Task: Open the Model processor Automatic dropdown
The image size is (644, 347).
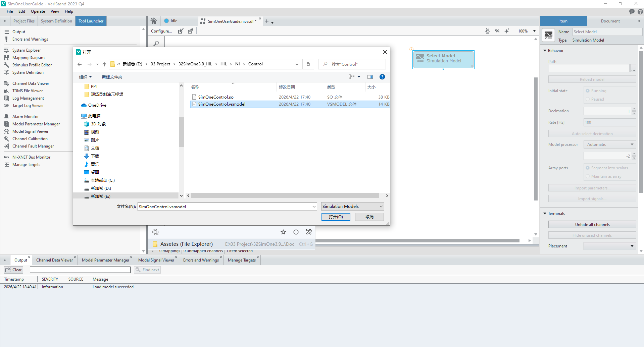Action: pyautogui.click(x=610, y=144)
